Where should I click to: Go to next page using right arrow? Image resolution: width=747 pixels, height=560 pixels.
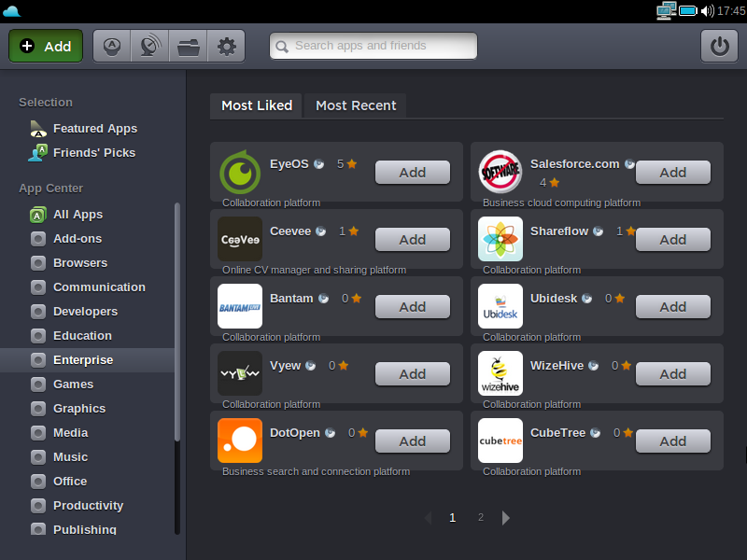[x=506, y=517]
